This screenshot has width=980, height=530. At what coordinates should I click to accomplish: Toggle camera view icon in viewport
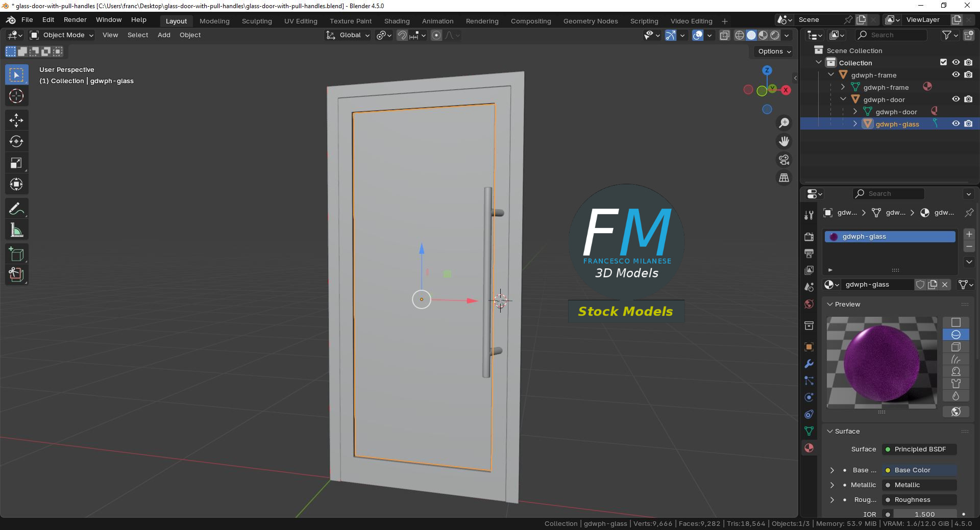[x=784, y=160]
